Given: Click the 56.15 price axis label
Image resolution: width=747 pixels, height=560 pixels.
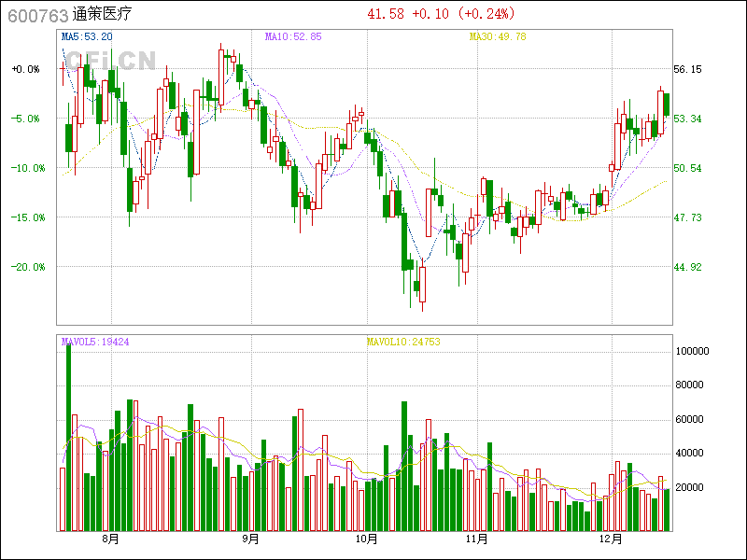Looking at the screenshot, I should click(x=687, y=69).
